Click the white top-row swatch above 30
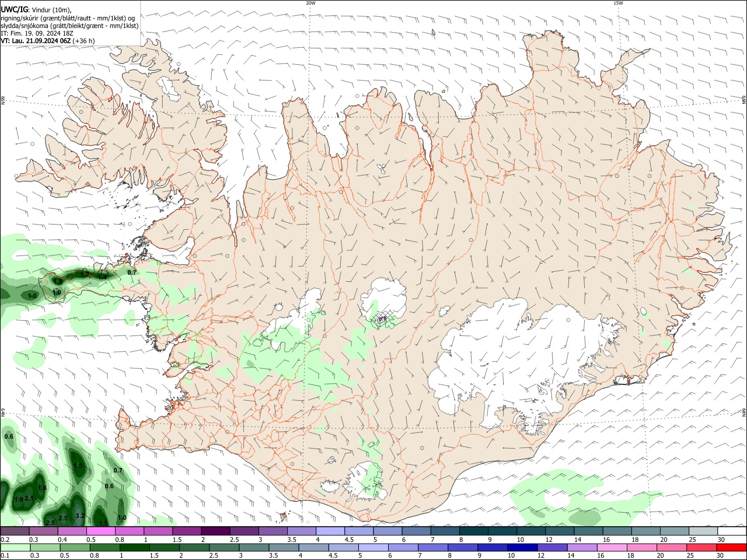 [731, 531]
